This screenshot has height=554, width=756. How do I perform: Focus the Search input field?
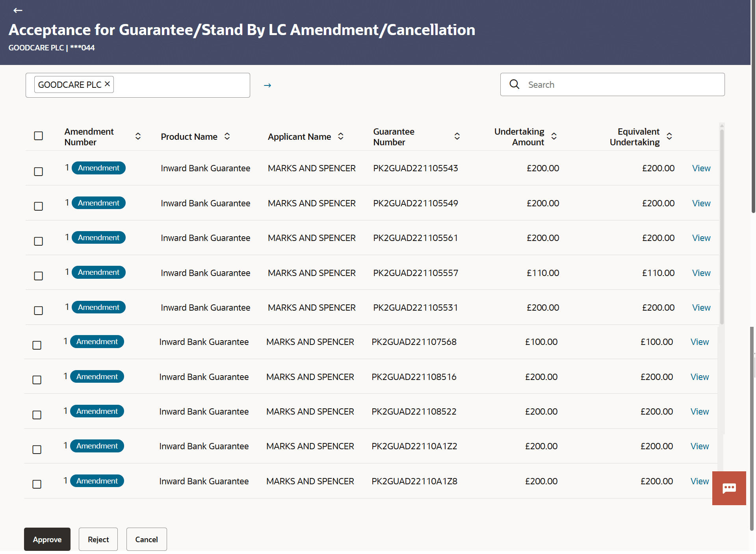pyautogui.click(x=622, y=85)
